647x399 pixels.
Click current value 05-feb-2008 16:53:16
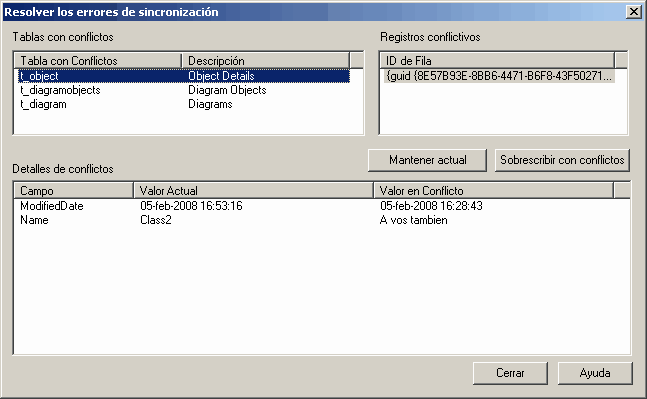click(x=191, y=206)
